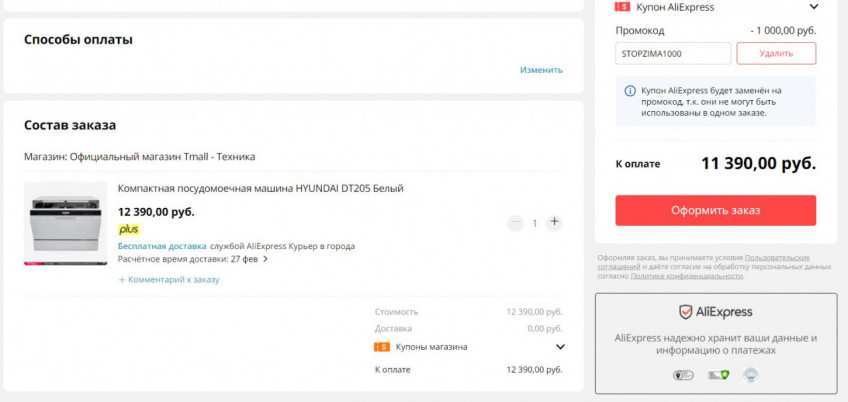
Task: Click the Промокод discount - 1 000,00 руб.
Action: click(783, 31)
